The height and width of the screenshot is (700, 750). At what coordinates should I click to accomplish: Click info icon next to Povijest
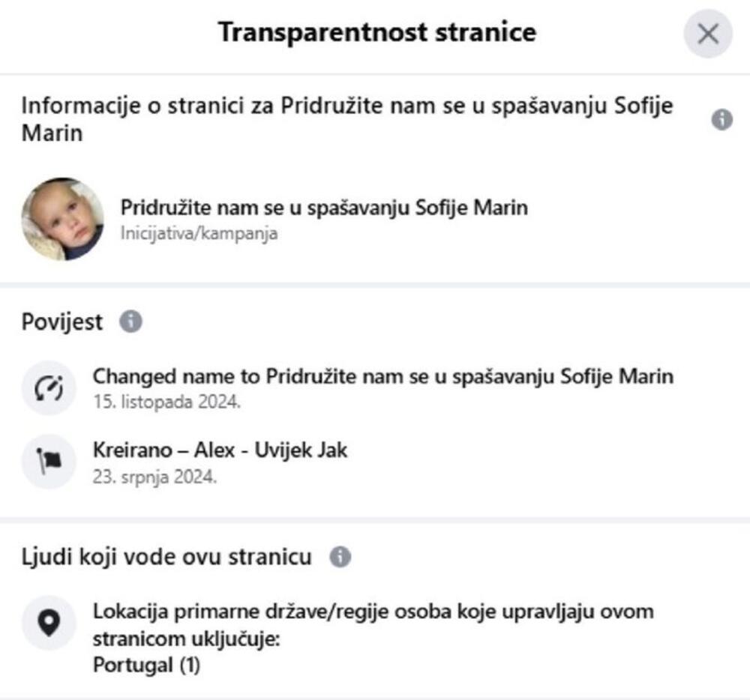130,322
